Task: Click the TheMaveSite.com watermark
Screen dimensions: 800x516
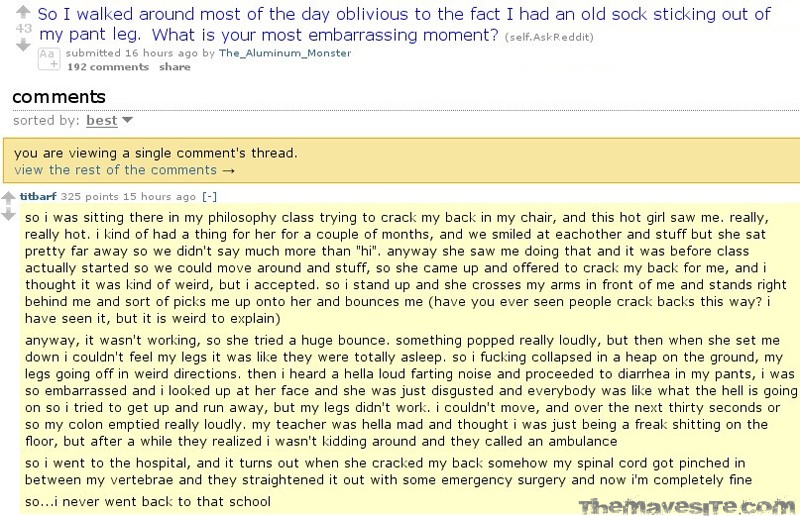Action: pos(686,506)
